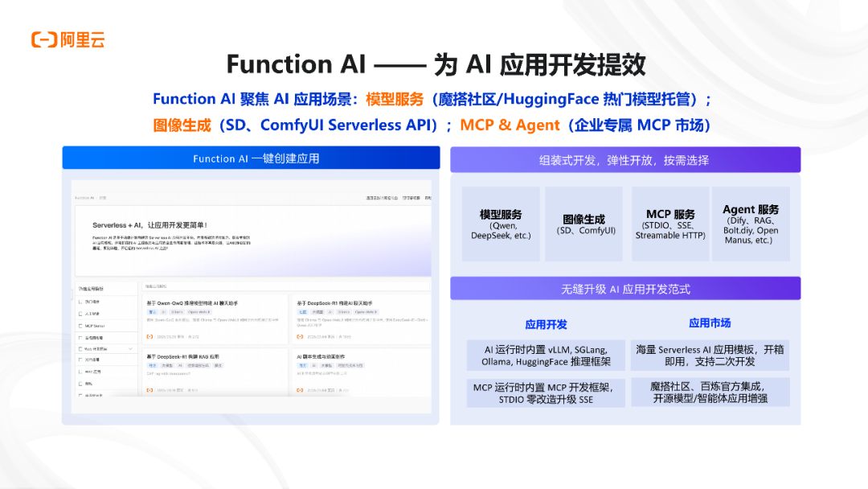Image resolution: width=868 pixels, height=489 pixels.
Task: Click the Aliyun icon in the Qwen-QwQ card
Action: point(149,337)
